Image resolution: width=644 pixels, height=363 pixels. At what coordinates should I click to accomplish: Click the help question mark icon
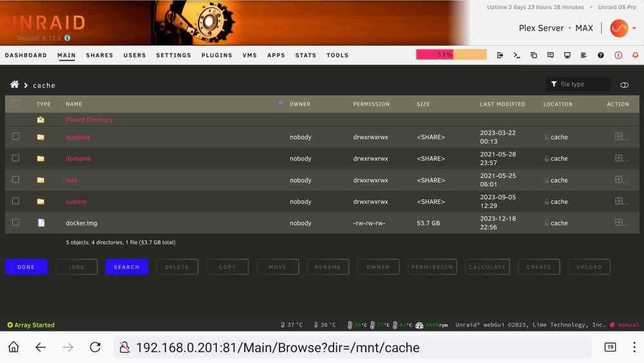point(601,55)
